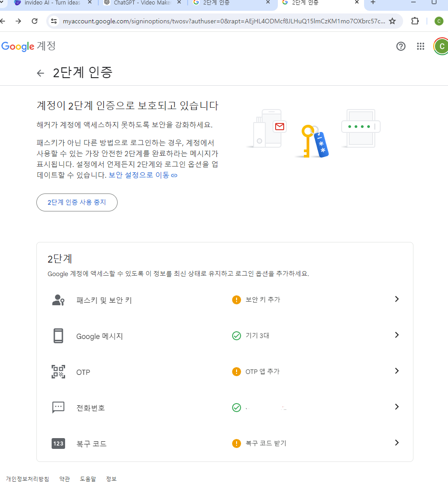Open the Google account avatar on page
Viewport: 448px width, 483px height.
pos(441,46)
